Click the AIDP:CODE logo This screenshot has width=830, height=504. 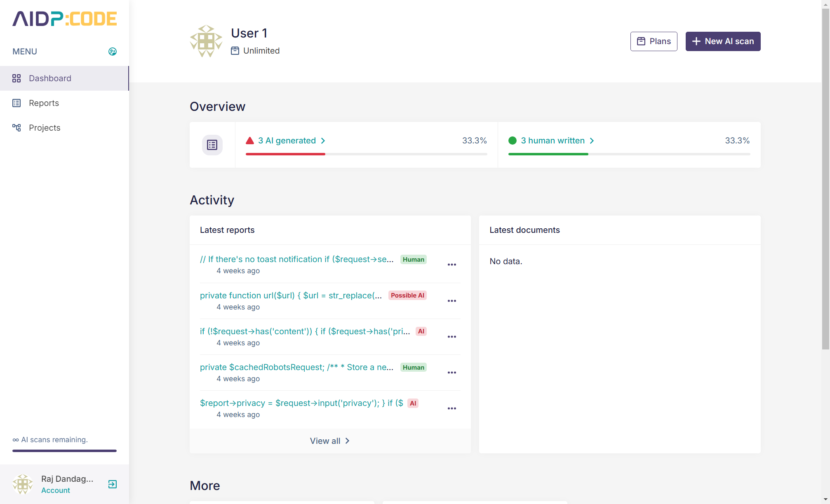65,19
